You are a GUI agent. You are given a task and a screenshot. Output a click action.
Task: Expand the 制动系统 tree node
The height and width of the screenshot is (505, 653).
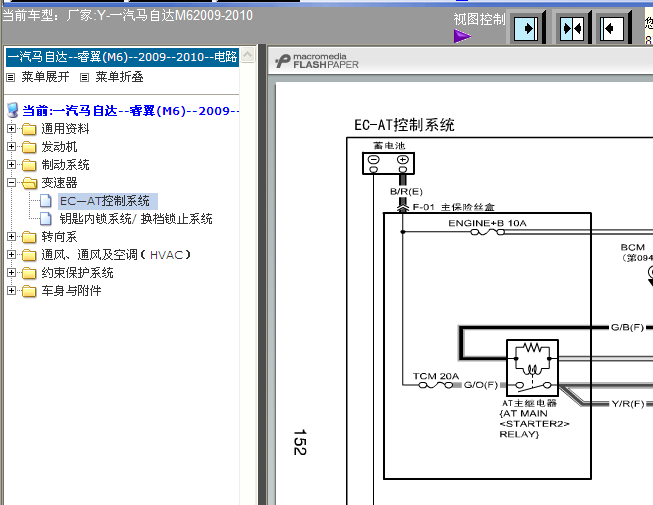point(12,164)
